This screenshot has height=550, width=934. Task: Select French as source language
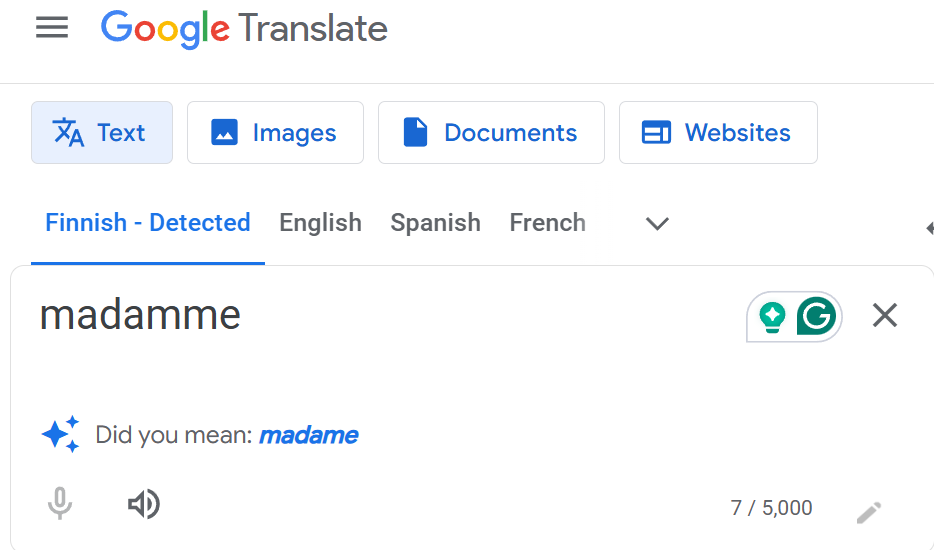[547, 223]
